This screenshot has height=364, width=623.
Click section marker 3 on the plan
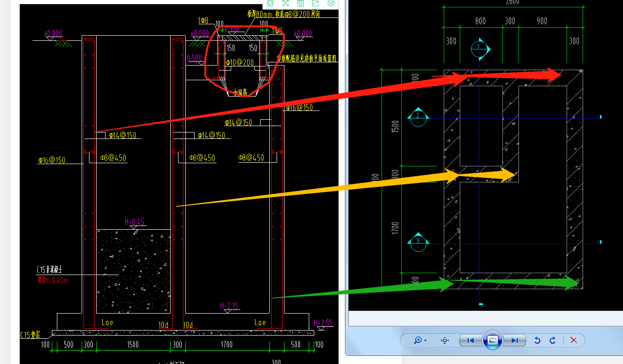pos(418,242)
